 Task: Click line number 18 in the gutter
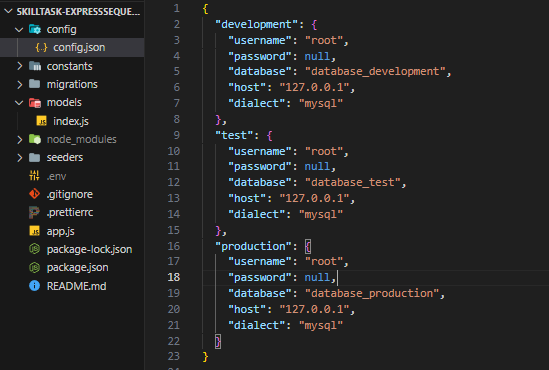(x=174, y=277)
